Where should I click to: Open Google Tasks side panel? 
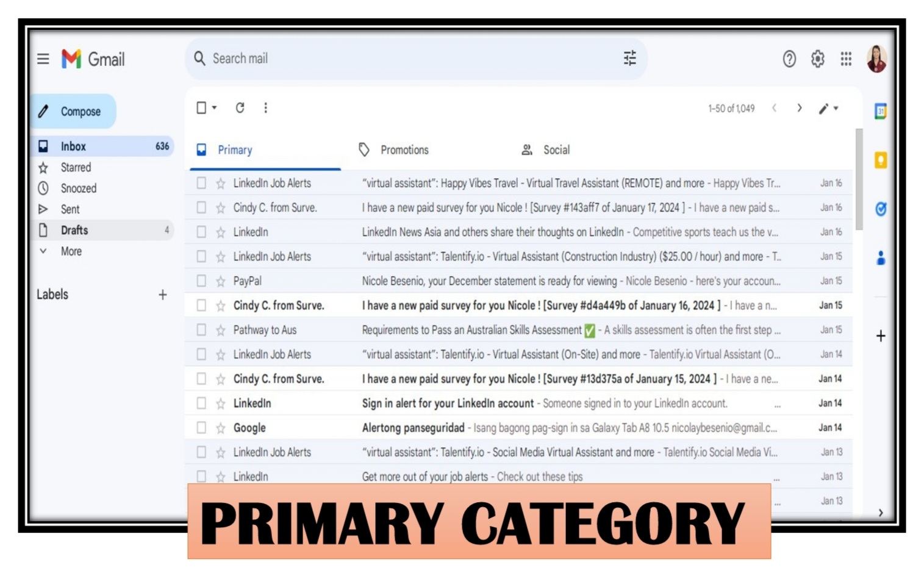pos(881,209)
